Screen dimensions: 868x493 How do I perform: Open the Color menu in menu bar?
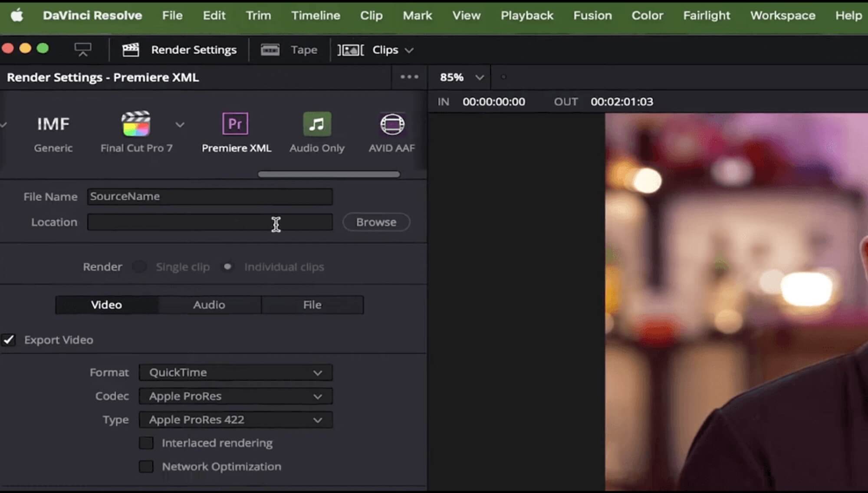647,15
